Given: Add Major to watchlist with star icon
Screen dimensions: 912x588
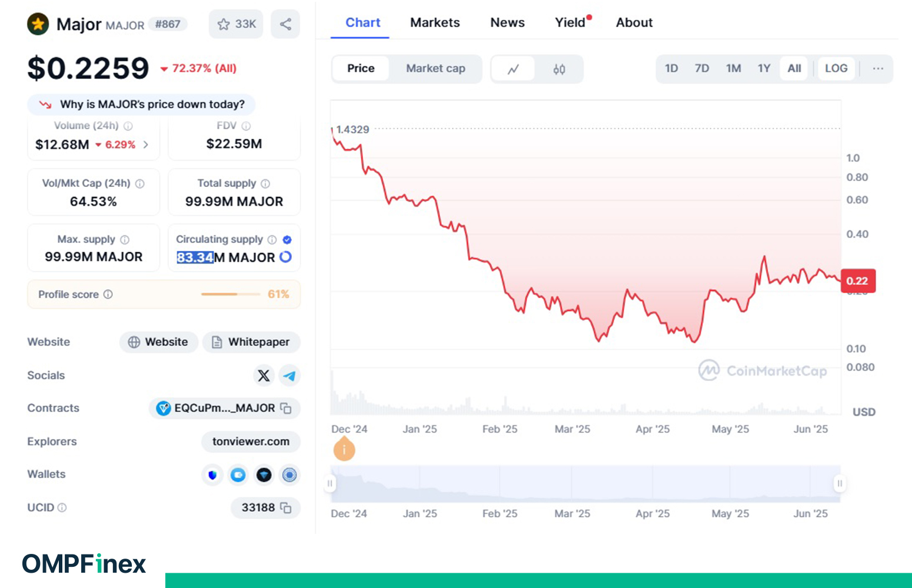Looking at the screenshot, I should (x=224, y=24).
